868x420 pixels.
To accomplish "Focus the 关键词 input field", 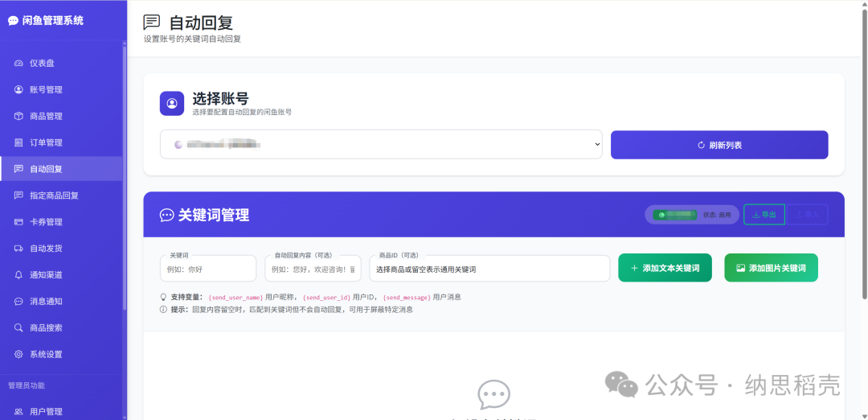I will tap(208, 269).
